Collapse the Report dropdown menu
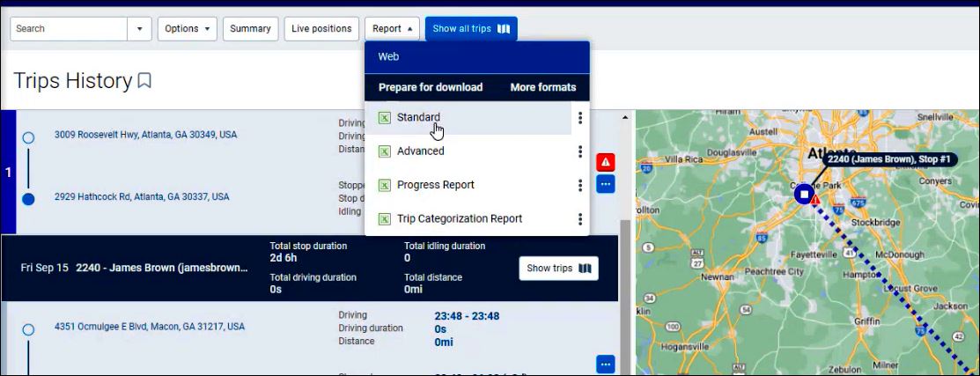The width and height of the screenshot is (980, 376). [392, 29]
